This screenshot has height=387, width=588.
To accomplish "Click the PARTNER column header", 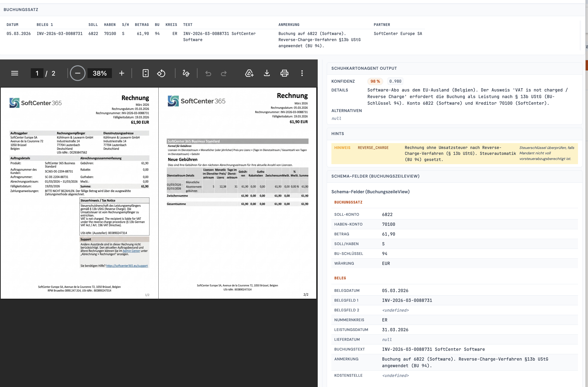I will (x=382, y=25).
